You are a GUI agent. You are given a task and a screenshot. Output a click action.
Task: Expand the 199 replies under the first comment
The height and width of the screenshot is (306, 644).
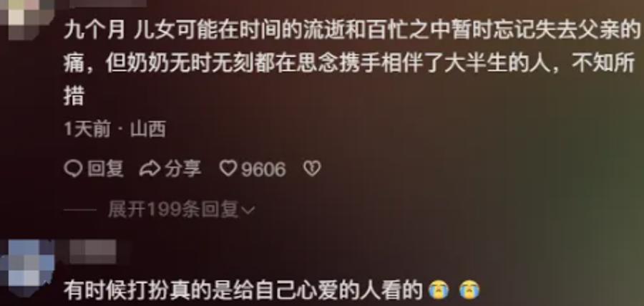point(181,210)
